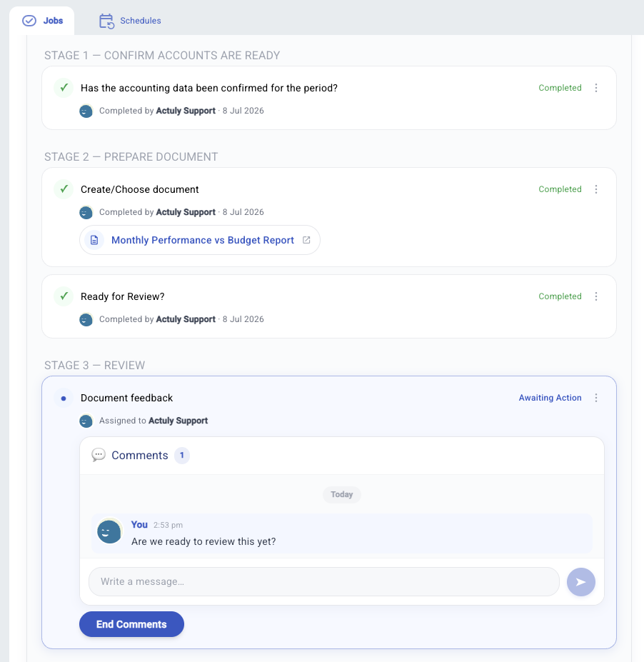
Task: Click the Schedules calendar icon
Action: [106, 21]
